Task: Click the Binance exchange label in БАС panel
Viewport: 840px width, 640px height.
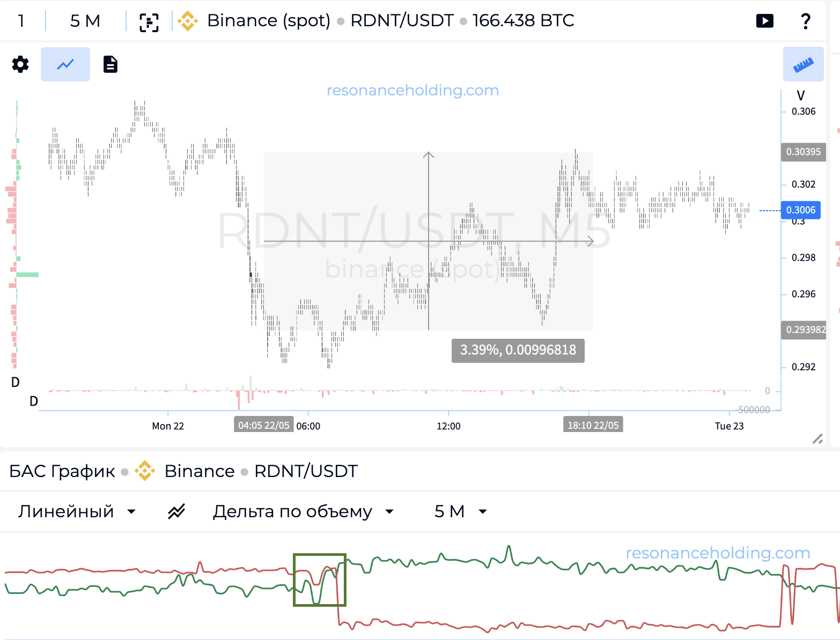Action: (x=200, y=471)
